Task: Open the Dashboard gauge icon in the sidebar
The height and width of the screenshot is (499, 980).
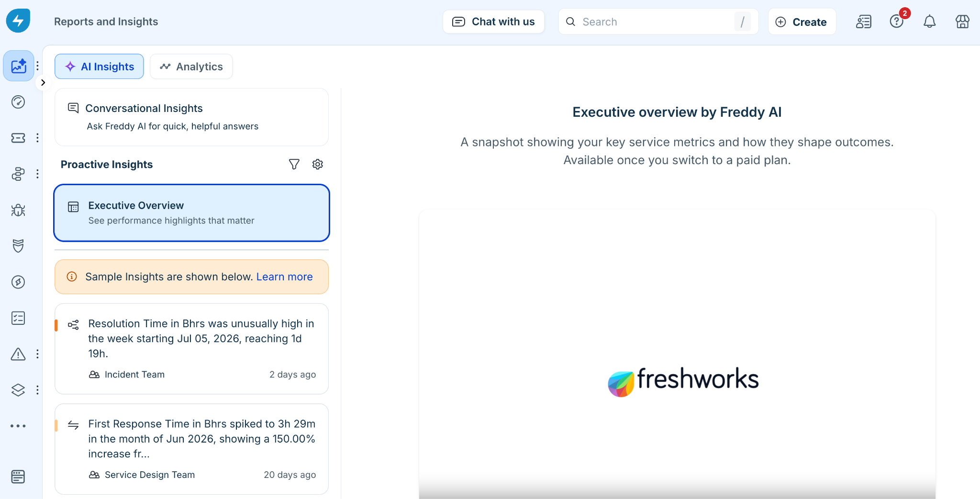Action: click(18, 102)
